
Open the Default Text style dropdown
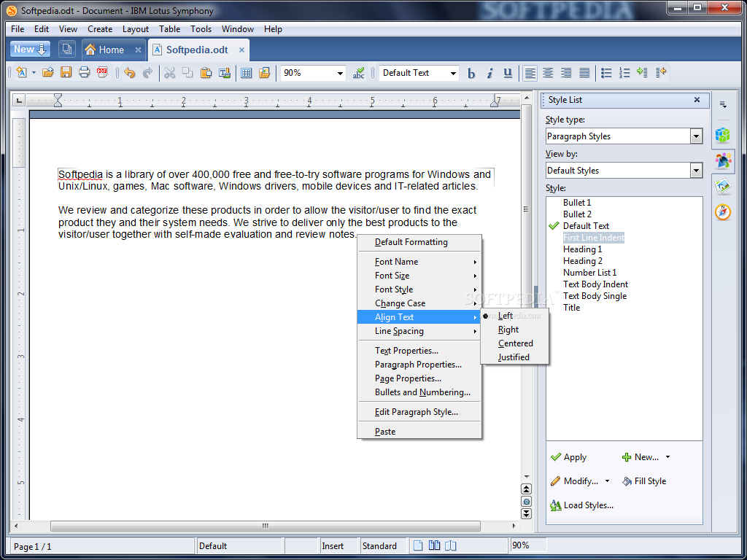[453, 74]
